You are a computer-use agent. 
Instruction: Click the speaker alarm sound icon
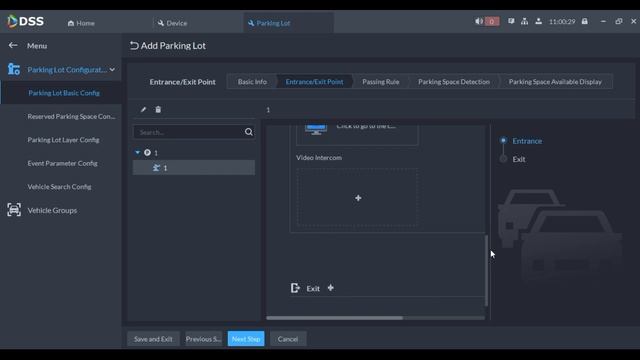[478, 21]
